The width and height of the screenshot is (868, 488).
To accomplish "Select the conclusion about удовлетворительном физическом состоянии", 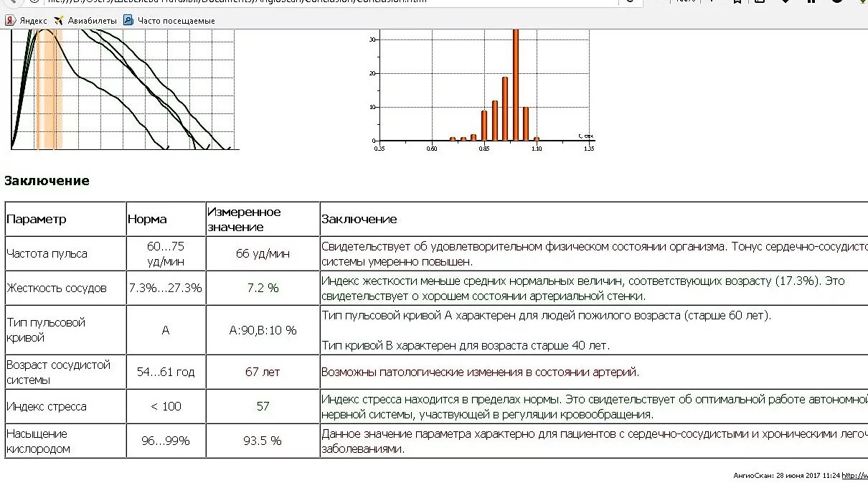I will (x=595, y=253).
